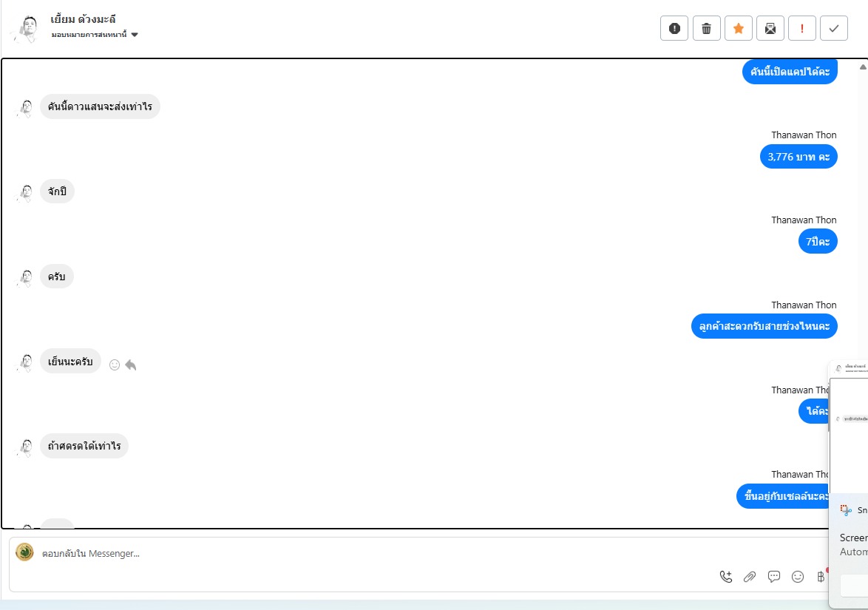Open emoji picker in reply box
The height and width of the screenshot is (610, 868).
[x=798, y=577]
